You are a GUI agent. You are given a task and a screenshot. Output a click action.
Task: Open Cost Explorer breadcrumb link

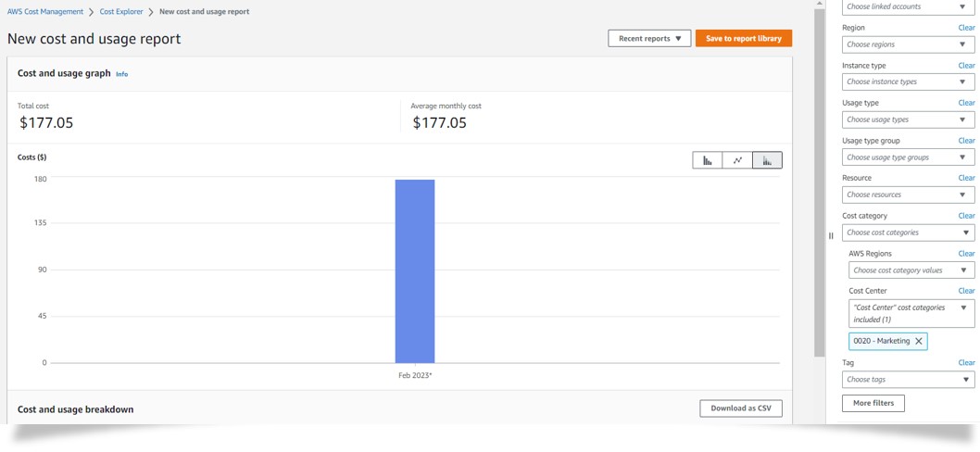(x=121, y=12)
